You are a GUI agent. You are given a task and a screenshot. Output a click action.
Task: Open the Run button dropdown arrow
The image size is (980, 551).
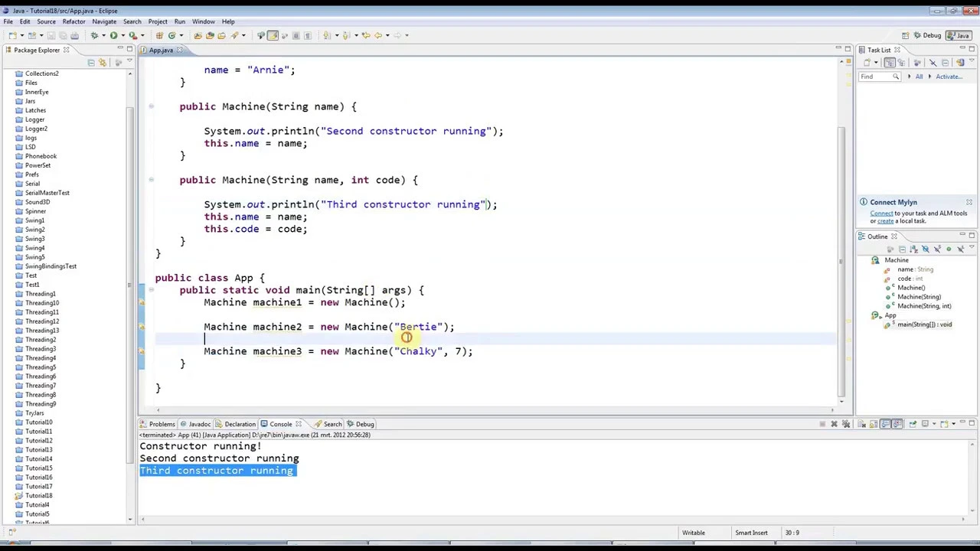click(122, 35)
